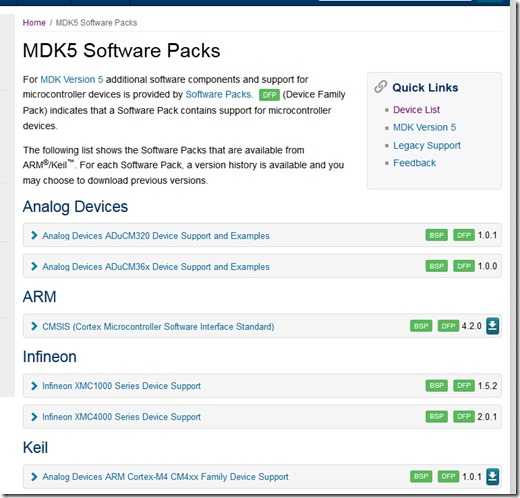520x498 pixels.
Task: Open the Software Packs link in paragraph
Action: click(219, 95)
